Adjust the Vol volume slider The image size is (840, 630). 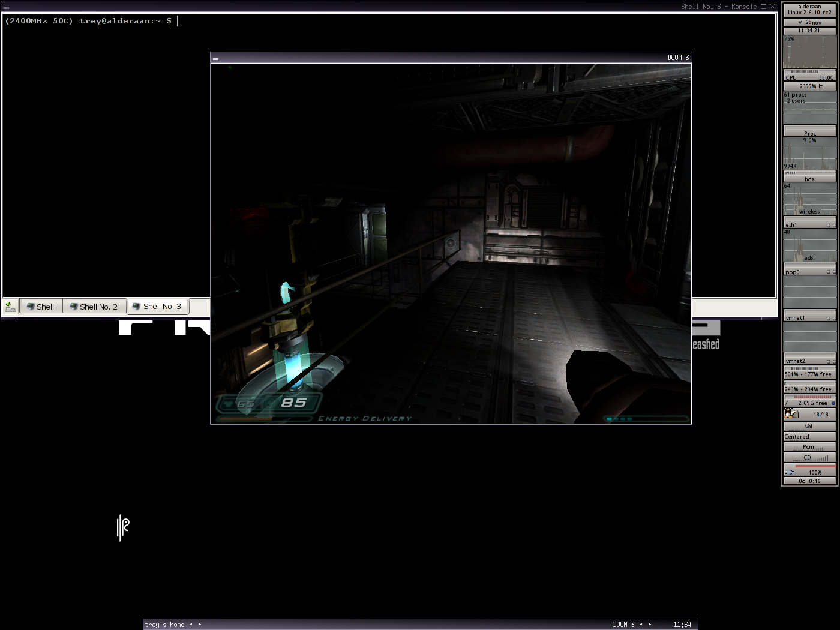(809, 427)
